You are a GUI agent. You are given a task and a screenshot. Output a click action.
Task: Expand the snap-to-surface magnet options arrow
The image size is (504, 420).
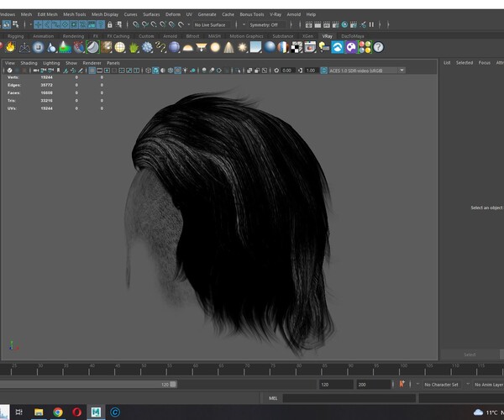(x=189, y=24)
